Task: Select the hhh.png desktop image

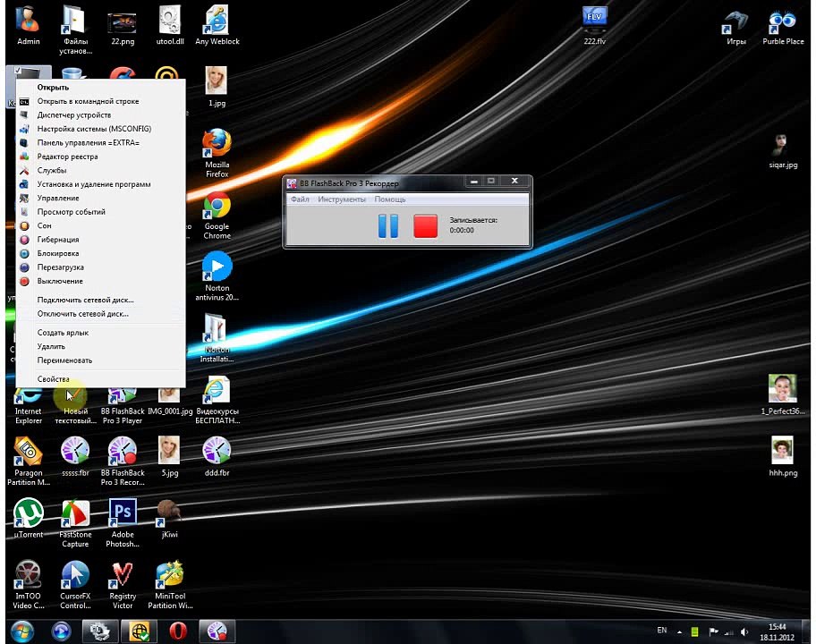Action: (783, 456)
